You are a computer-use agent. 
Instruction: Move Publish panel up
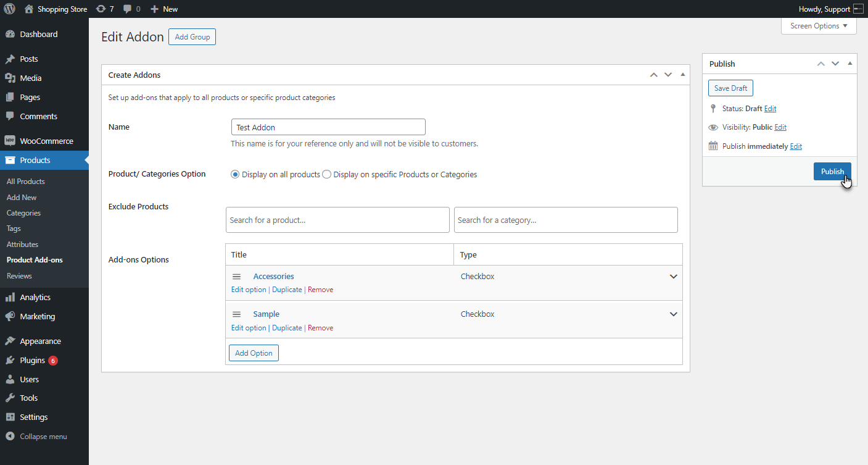click(x=821, y=64)
